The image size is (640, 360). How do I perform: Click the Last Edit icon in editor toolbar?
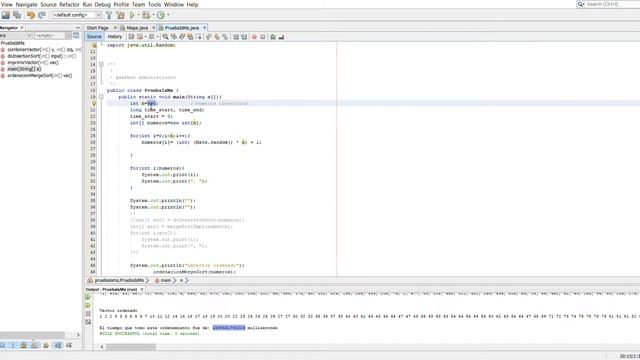tap(131, 37)
